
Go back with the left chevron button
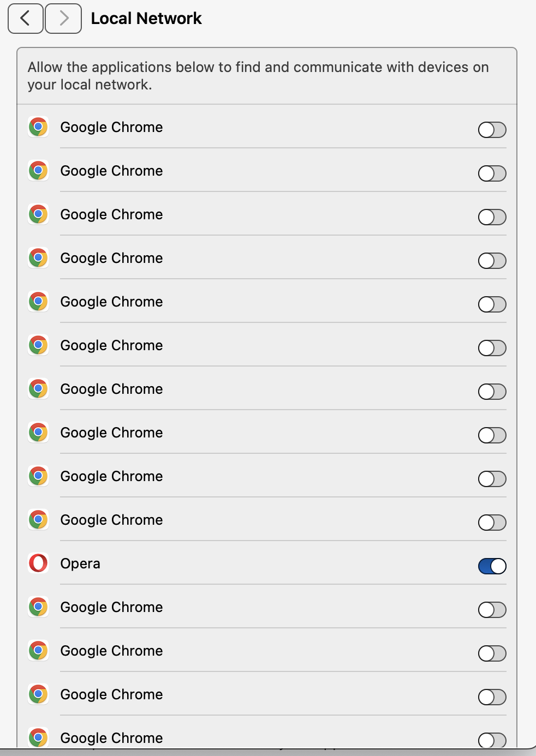pyautogui.click(x=25, y=19)
